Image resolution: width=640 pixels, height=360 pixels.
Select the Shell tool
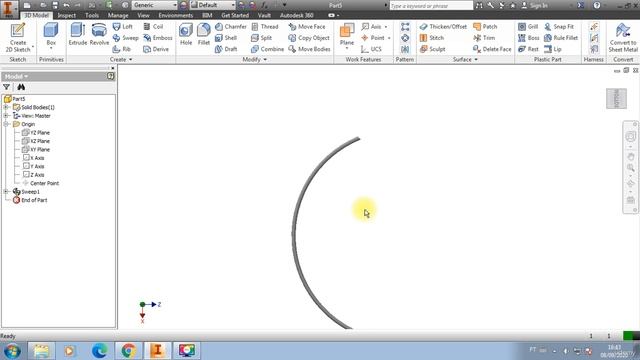pos(226,38)
